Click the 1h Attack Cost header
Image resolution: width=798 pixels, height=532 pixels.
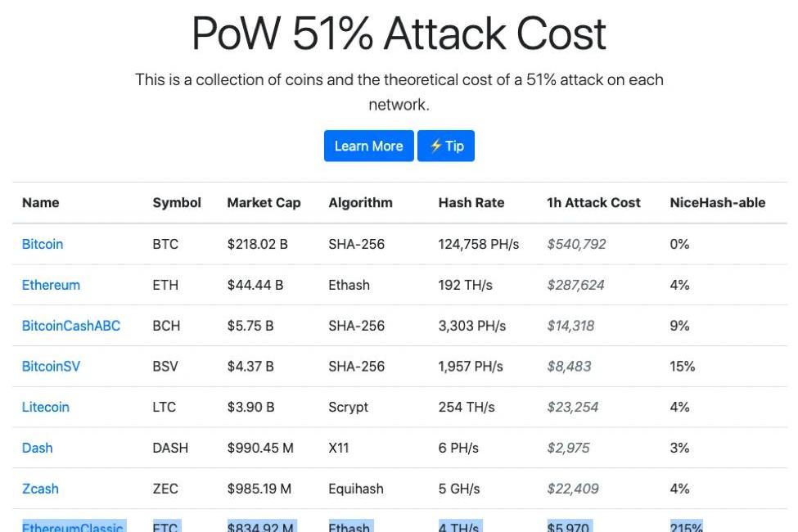[593, 203]
